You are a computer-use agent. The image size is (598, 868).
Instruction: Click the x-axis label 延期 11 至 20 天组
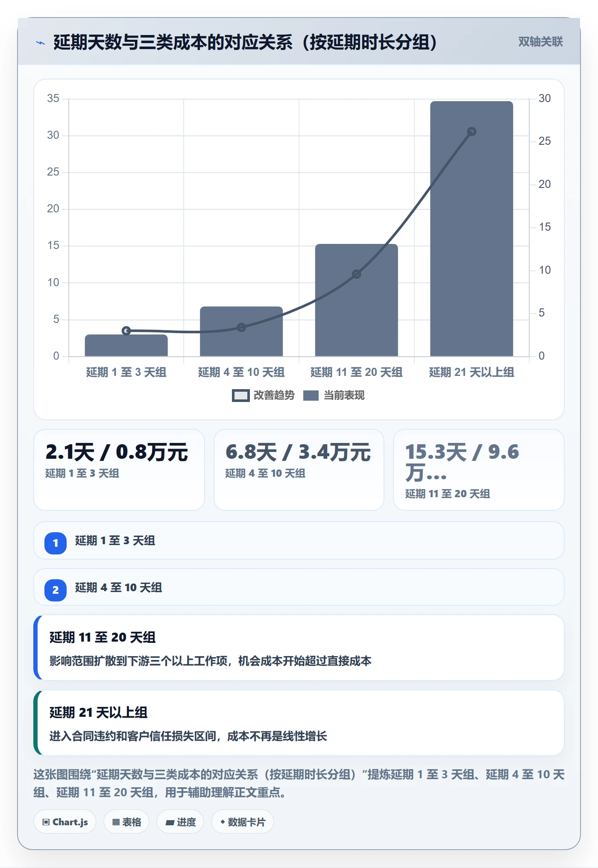(357, 372)
